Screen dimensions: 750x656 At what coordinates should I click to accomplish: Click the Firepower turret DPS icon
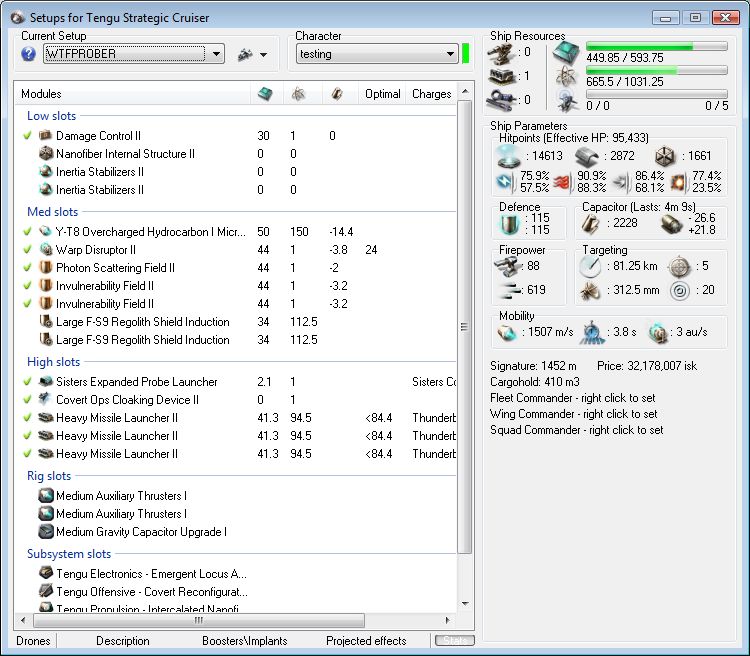[x=507, y=266]
